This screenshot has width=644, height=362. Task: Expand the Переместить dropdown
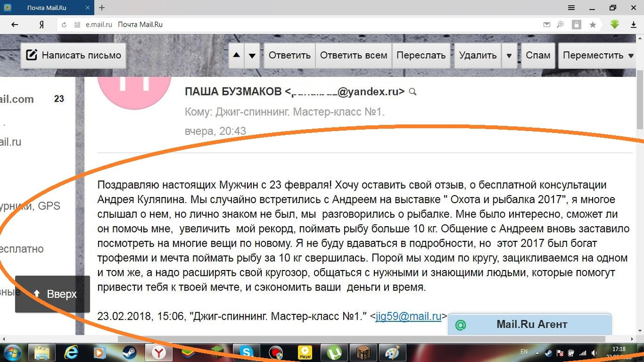(x=631, y=55)
